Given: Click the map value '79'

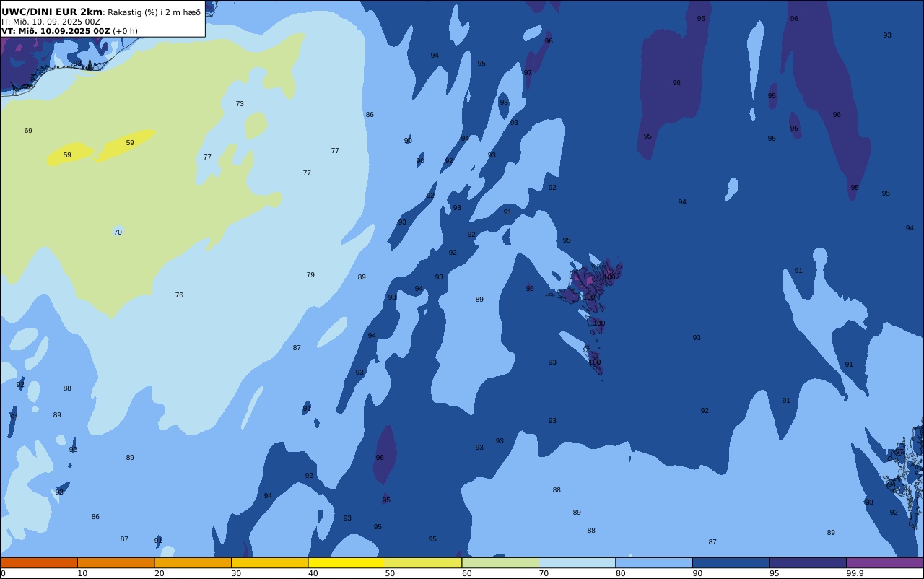Looking at the screenshot, I should click(x=310, y=275).
